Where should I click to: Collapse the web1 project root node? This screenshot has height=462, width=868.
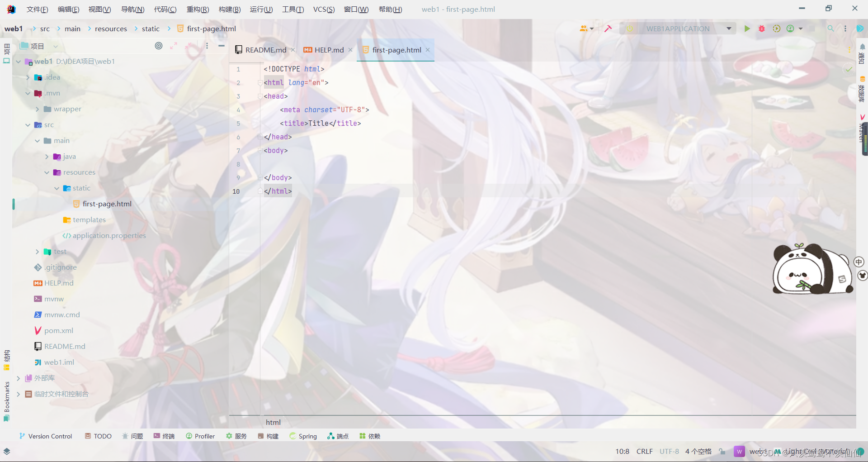point(18,62)
